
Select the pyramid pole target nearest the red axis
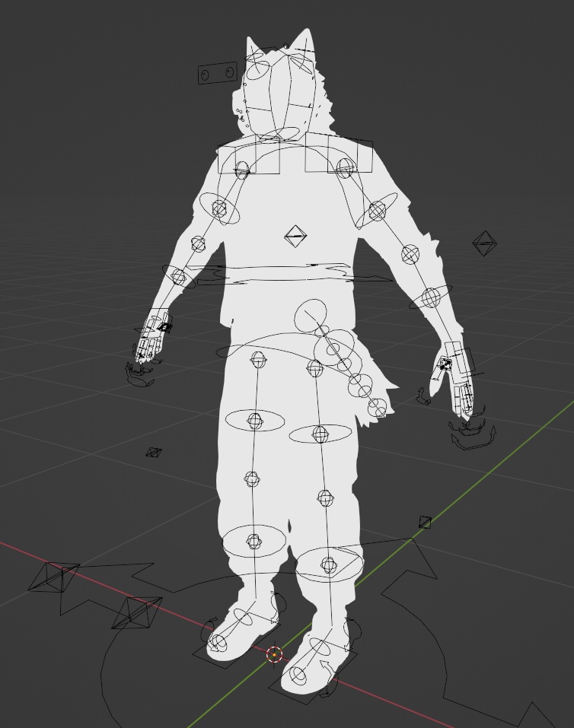tap(137, 612)
